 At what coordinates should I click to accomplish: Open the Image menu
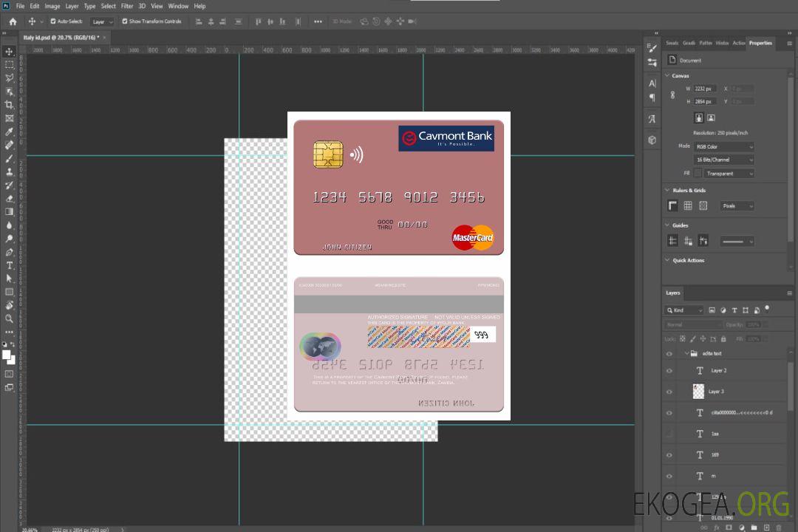click(x=52, y=6)
